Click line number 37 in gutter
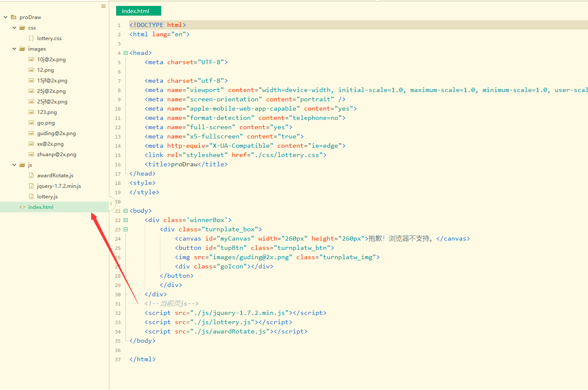This screenshot has width=588, height=390. 118,360
